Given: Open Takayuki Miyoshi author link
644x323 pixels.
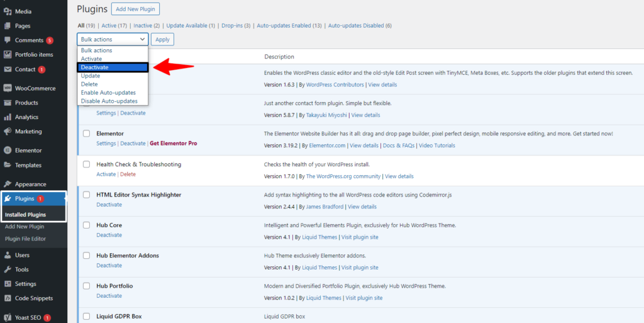Looking at the screenshot, I should pos(326,115).
